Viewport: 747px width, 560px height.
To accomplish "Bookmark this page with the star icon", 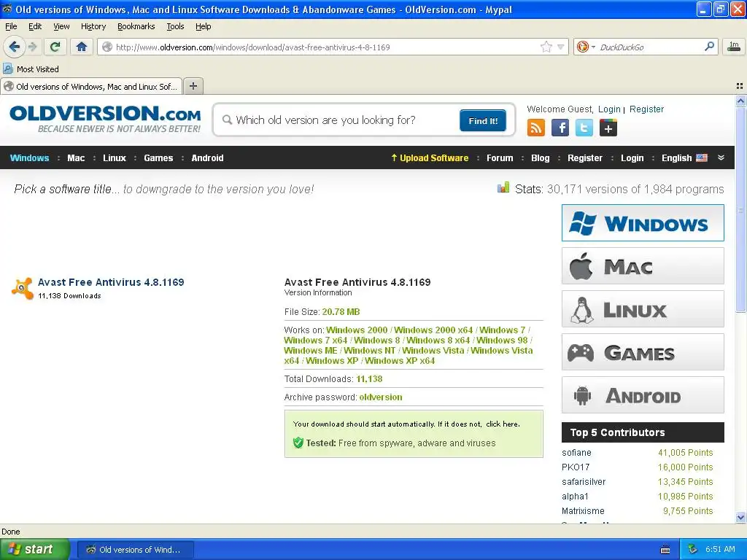I will pos(546,47).
